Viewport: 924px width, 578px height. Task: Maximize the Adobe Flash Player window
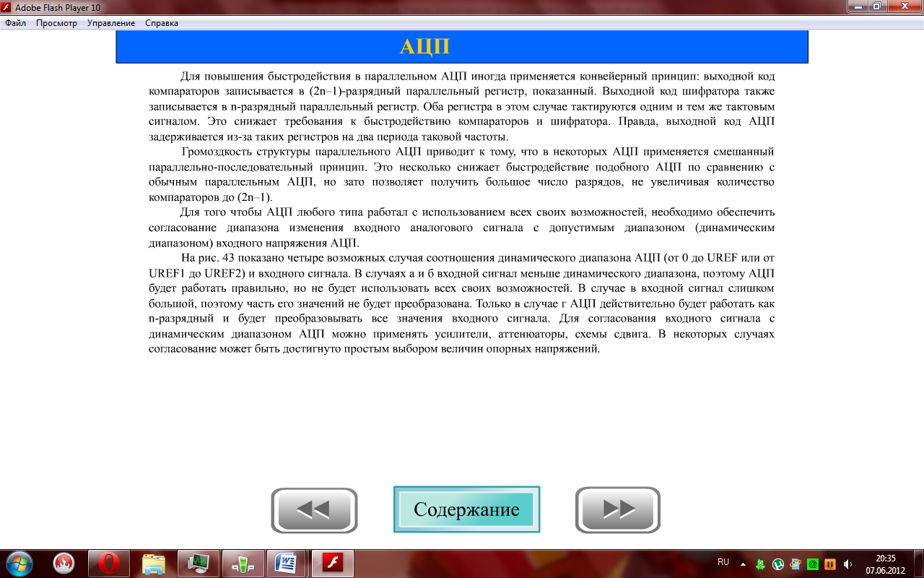[x=876, y=6]
